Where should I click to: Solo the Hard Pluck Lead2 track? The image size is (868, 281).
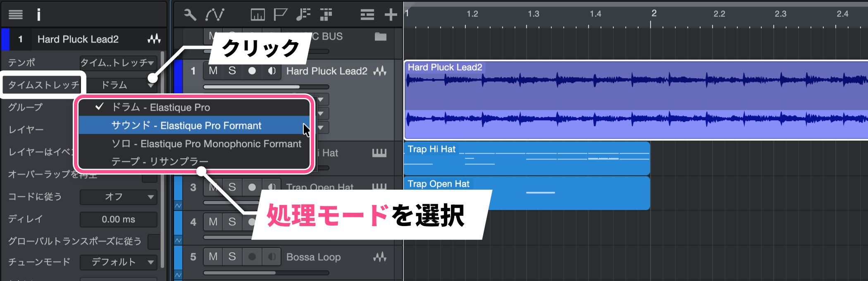click(x=232, y=71)
